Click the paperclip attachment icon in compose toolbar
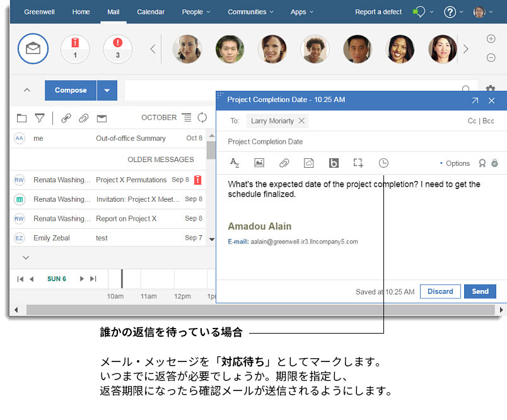 (x=284, y=163)
